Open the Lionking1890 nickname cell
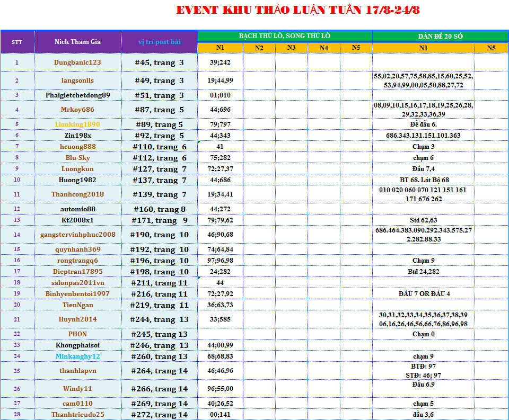Image resolution: width=509 pixels, height=420 pixels. [77, 124]
